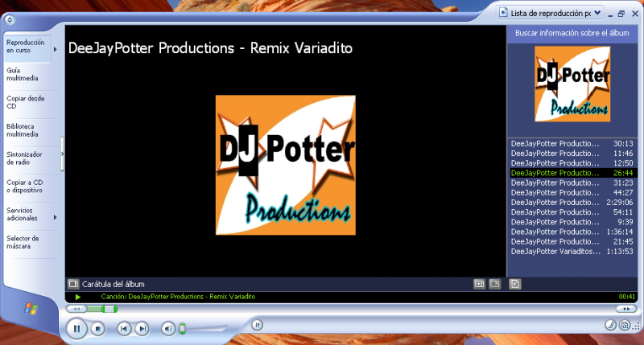Toggle the playlist pane visibility icon
The image size is (644, 345).
(515, 284)
